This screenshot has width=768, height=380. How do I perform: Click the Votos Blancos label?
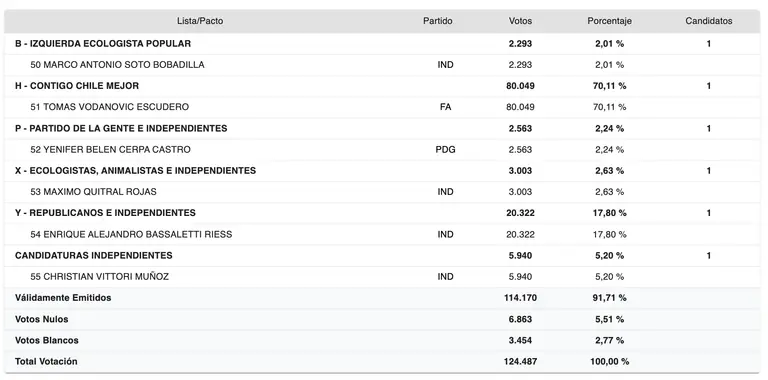pos(47,340)
